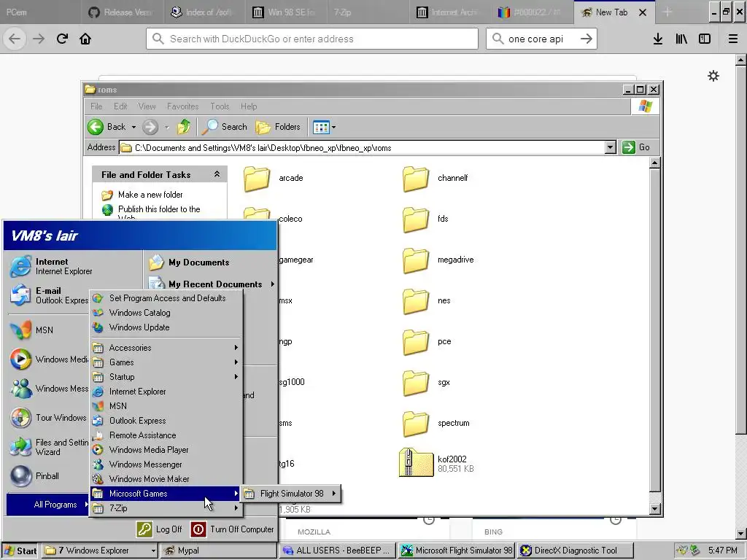
Task: Open the Explorer View menu
Action: click(x=147, y=106)
